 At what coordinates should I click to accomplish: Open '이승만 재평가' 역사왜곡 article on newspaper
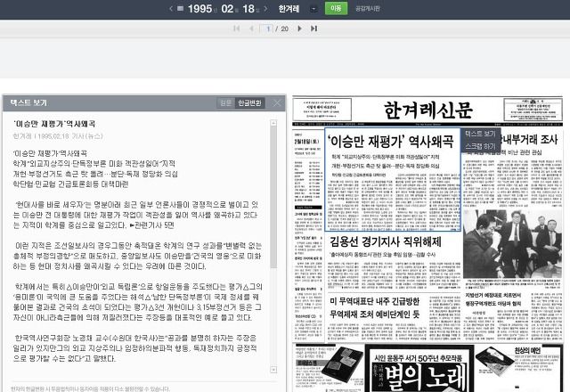(393, 180)
